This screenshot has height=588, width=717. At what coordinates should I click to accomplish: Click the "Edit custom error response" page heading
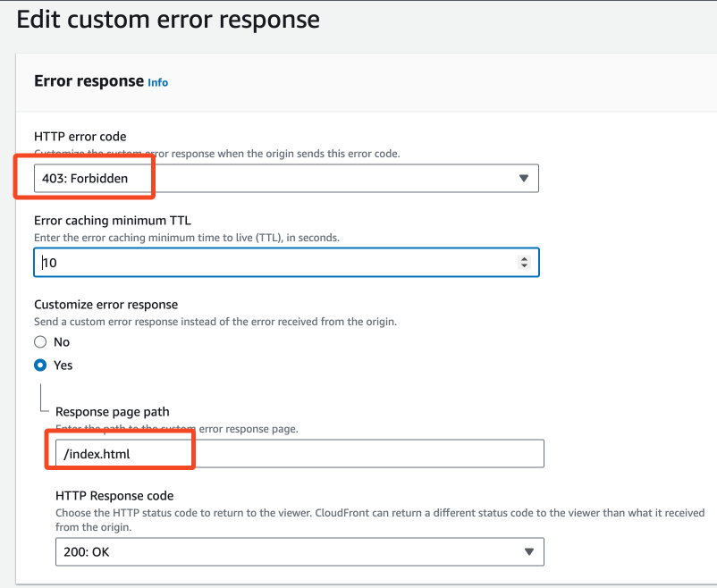coord(168,19)
